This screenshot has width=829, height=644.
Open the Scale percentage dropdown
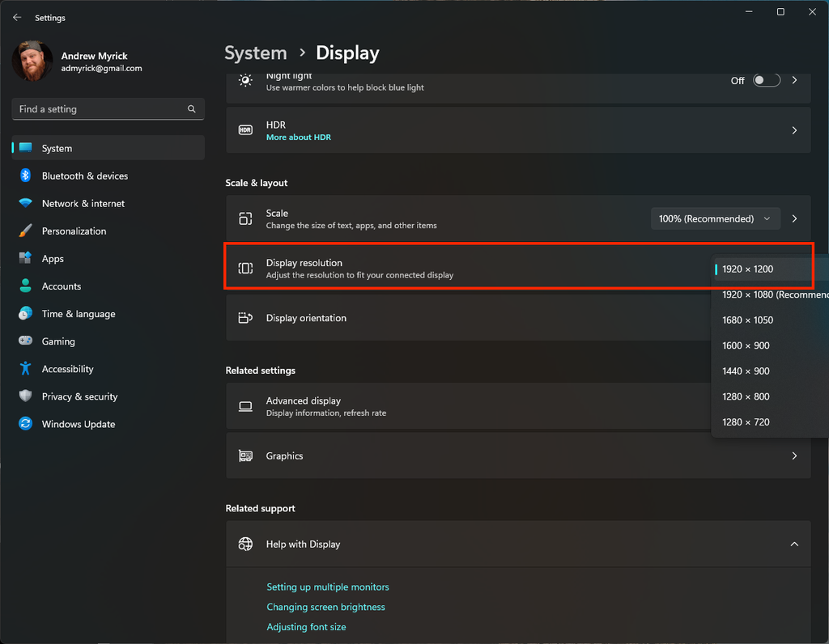(716, 218)
